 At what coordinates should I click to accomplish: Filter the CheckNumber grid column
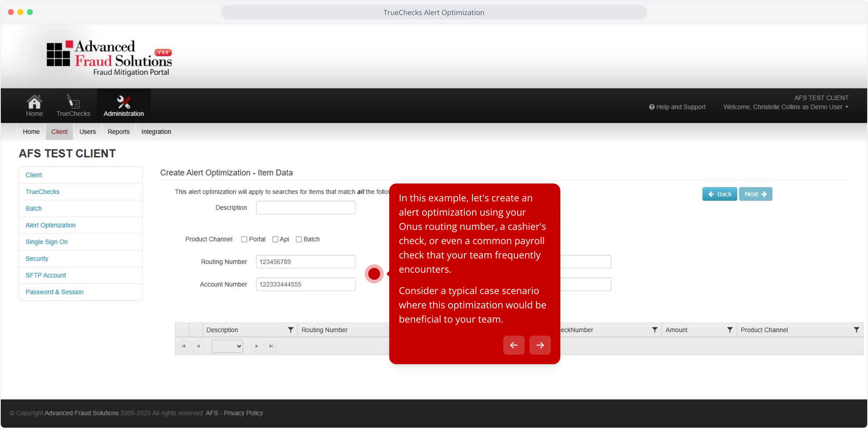(655, 330)
